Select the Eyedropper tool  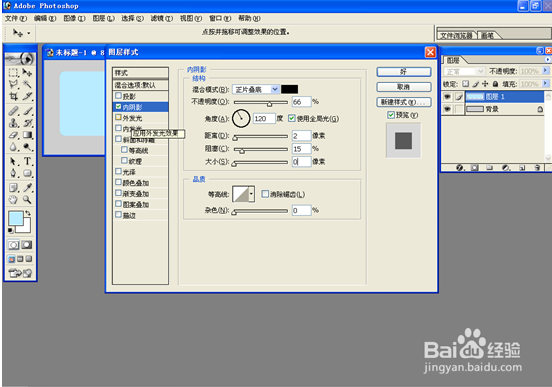[x=27, y=188]
